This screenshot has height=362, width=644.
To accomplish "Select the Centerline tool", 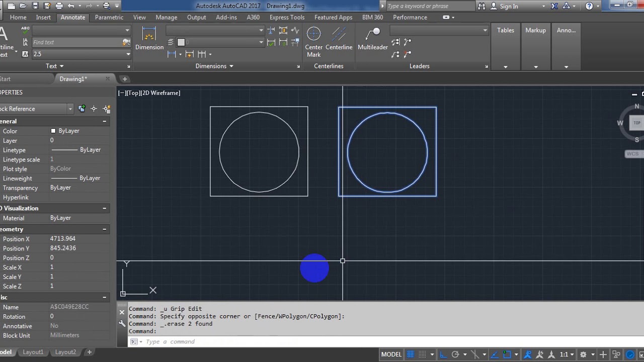I will (x=339, y=39).
